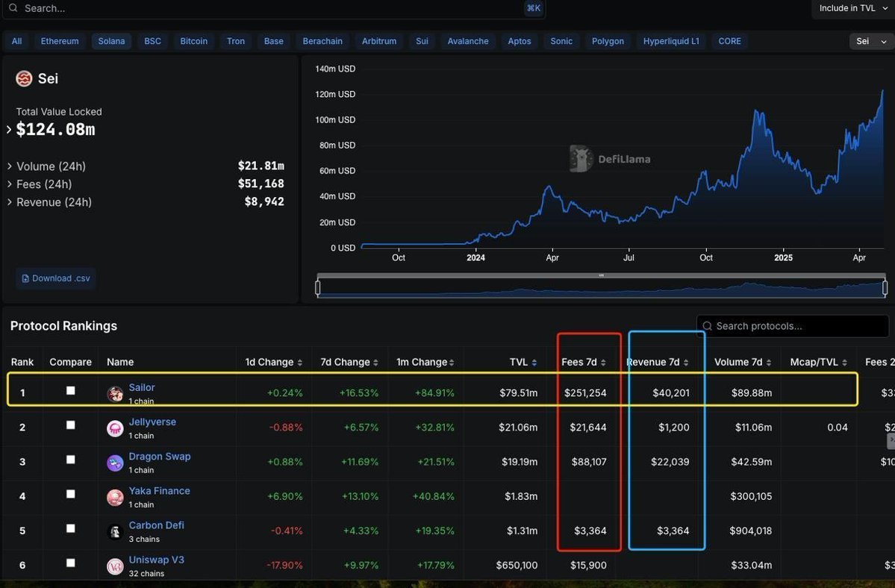Sort by 1m Change column arrows
Image resolution: width=895 pixels, height=588 pixels.
pos(452,363)
